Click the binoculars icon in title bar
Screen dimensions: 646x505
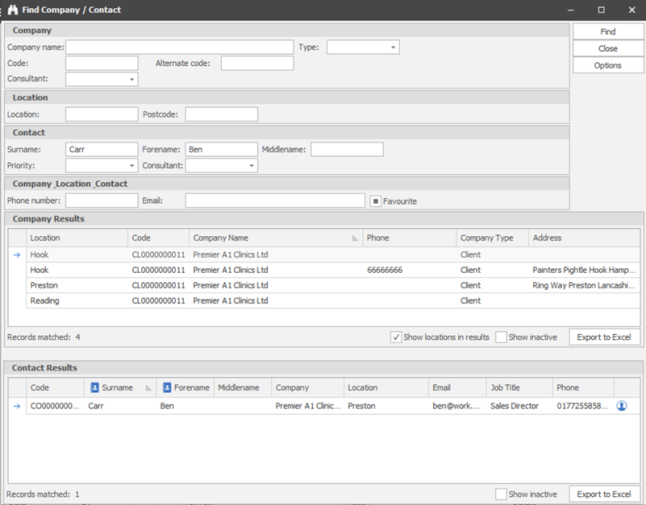click(x=12, y=10)
